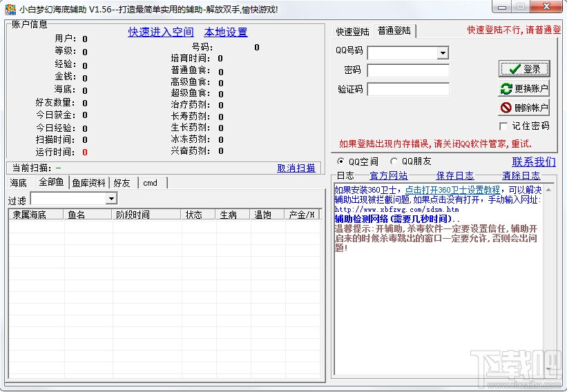
Task: Click the 清除日志 link
Action: coord(521,175)
